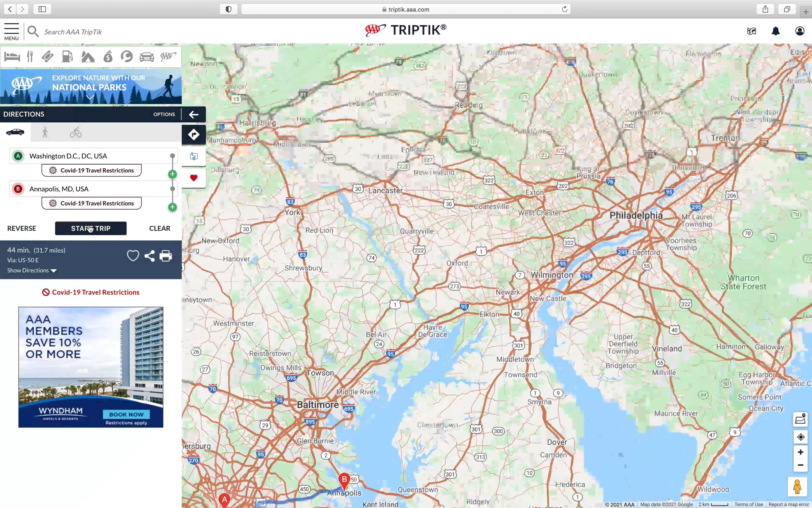Share the route with share icon
The height and width of the screenshot is (508, 812).
[149, 256]
